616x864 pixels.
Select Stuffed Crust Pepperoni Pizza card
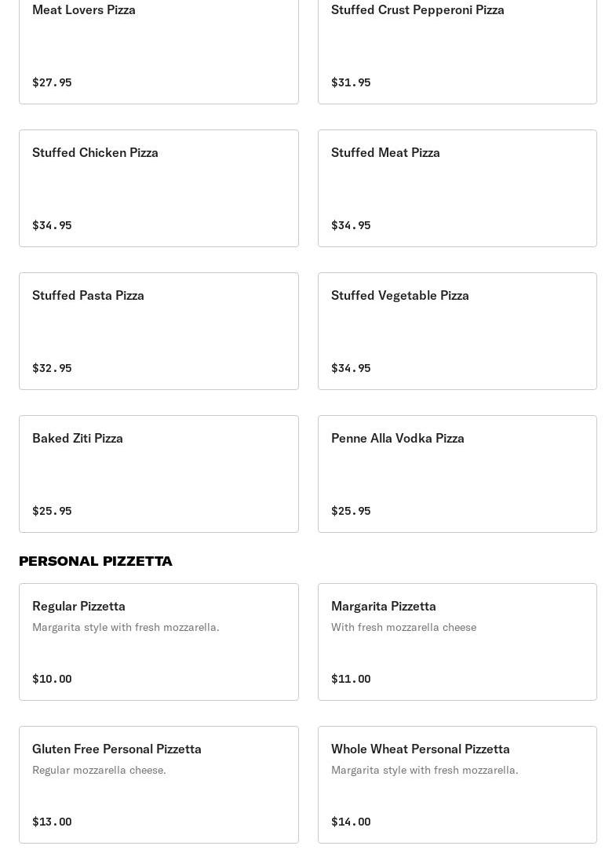[x=457, y=46]
